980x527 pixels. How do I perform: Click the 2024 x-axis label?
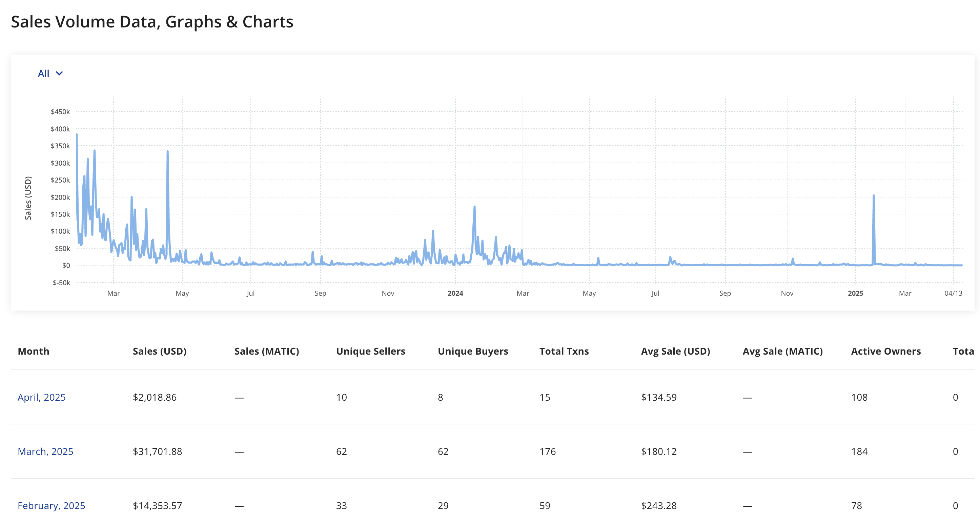[455, 293]
